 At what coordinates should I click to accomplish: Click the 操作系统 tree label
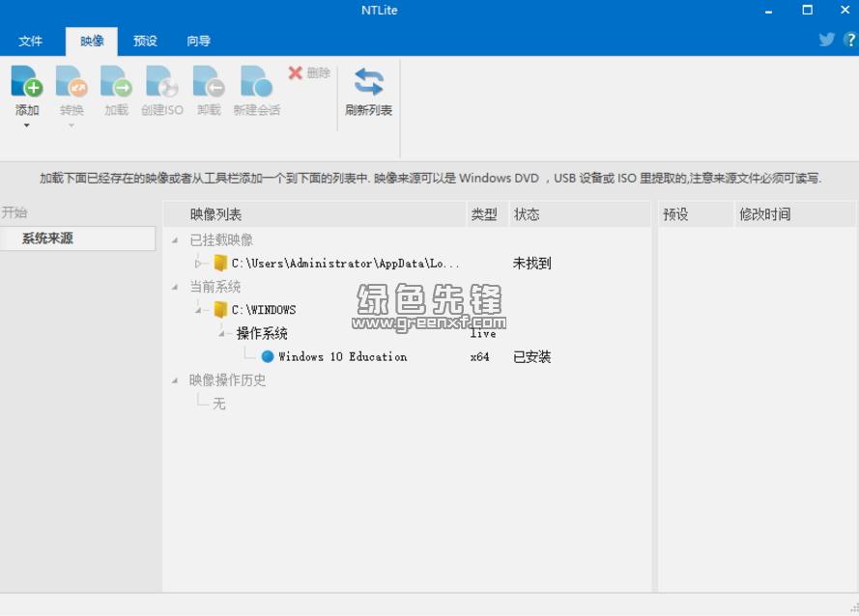tap(262, 333)
